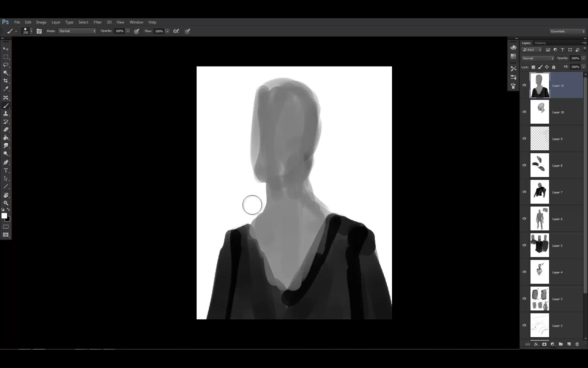Pick the Eyedropper tool
The image size is (588, 368).
pyautogui.click(x=6, y=89)
